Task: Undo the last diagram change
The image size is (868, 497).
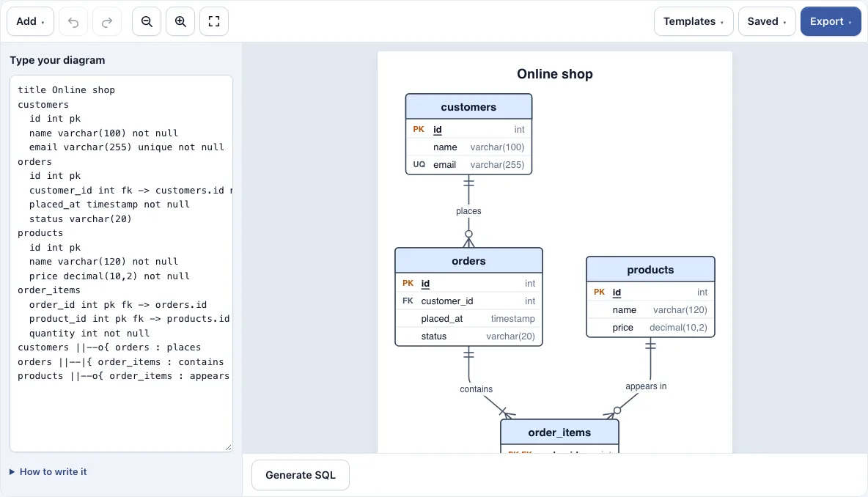Action: click(x=73, y=21)
